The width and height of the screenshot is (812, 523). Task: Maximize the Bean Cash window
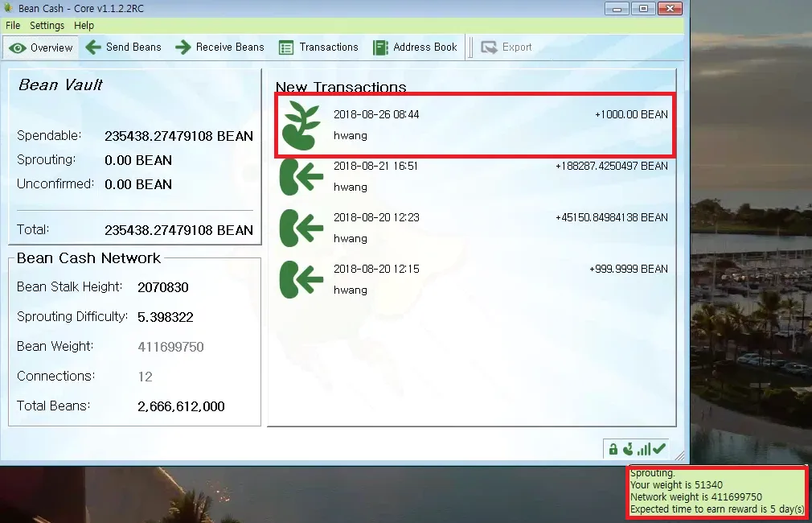pyautogui.click(x=643, y=8)
